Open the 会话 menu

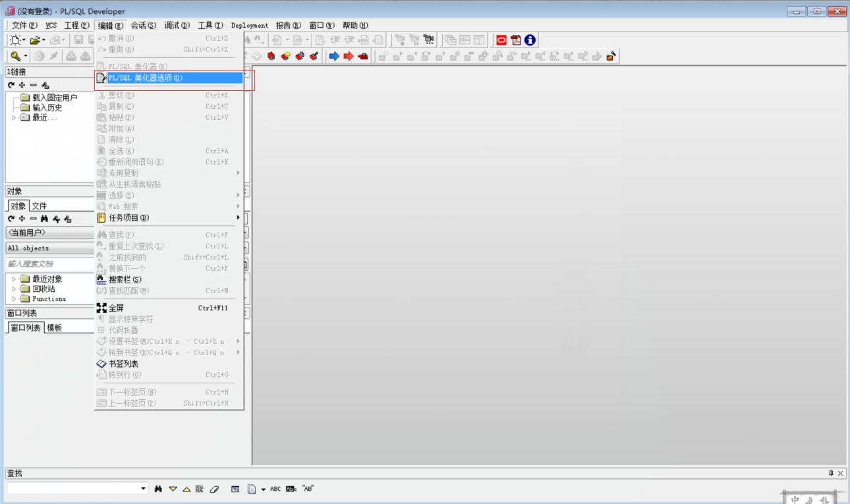(143, 26)
